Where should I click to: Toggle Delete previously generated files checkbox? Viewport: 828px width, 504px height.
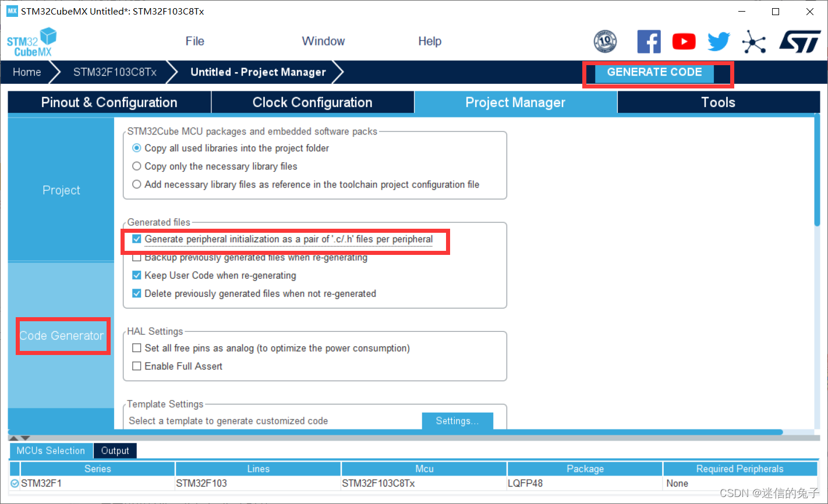(x=136, y=293)
